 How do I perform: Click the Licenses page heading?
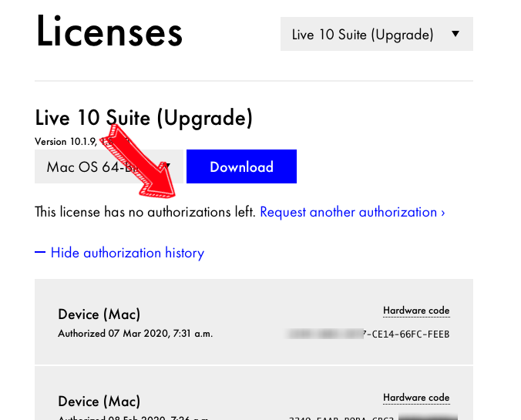[x=109, y=32]
